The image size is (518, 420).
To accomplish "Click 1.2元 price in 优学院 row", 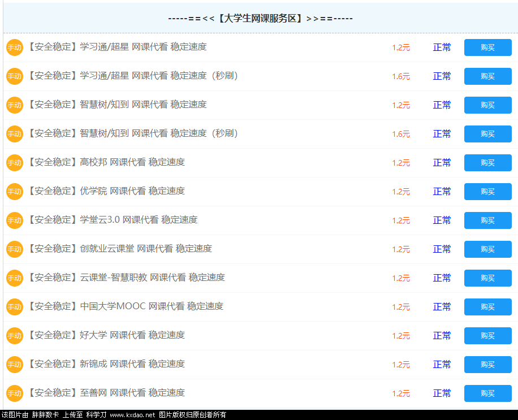I will click(x=401, y=192).
